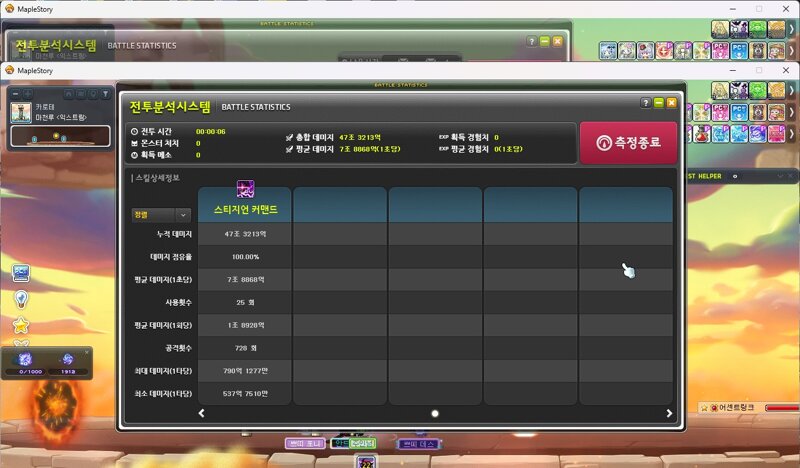Click the page indicator dot below the table
The image size is (800, 468).
click(x=435, y=413)
